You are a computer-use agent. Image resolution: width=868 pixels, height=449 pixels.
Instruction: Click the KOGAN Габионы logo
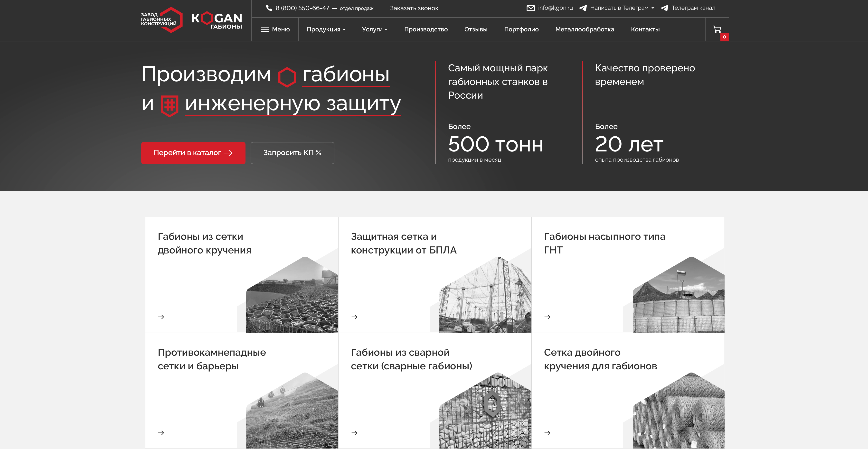click(x=216, y=20)
